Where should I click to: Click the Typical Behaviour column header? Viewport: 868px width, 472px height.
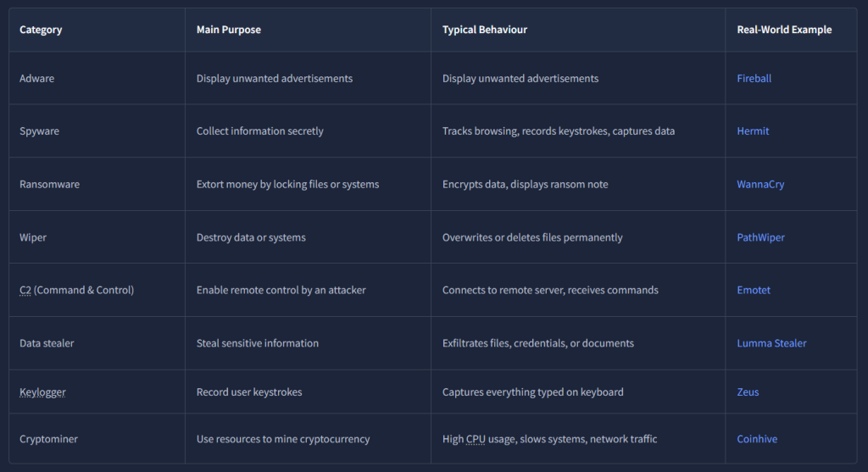(485, 30)
